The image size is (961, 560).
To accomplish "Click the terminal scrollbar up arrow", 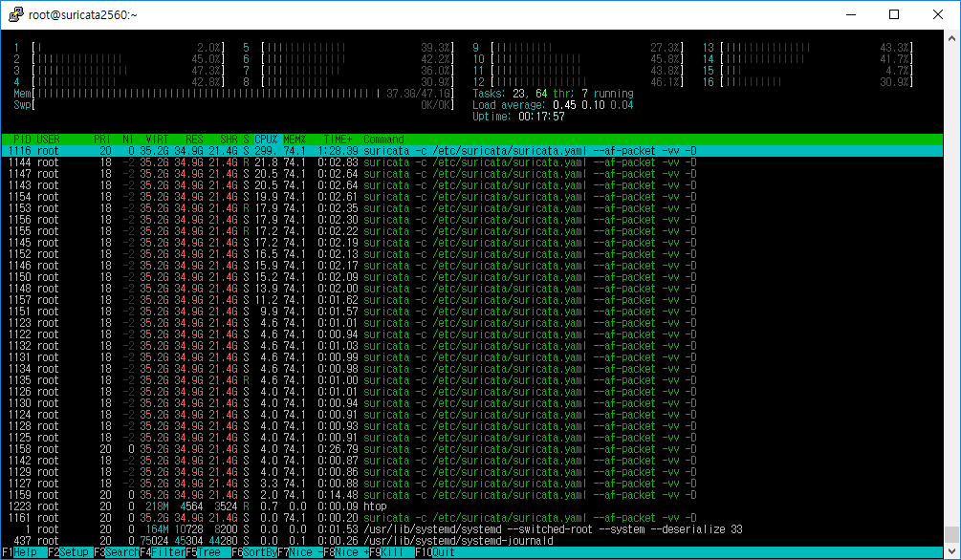I will point(951,37).
